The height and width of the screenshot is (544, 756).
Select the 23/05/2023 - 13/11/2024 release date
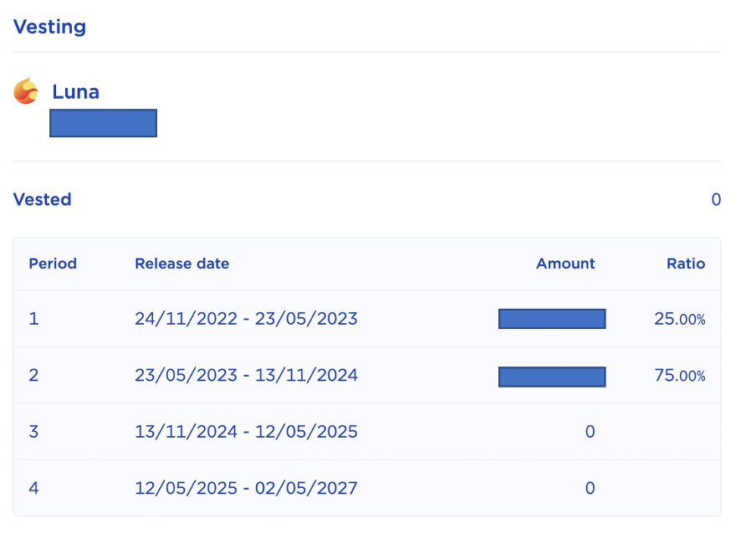coord(246,375)
